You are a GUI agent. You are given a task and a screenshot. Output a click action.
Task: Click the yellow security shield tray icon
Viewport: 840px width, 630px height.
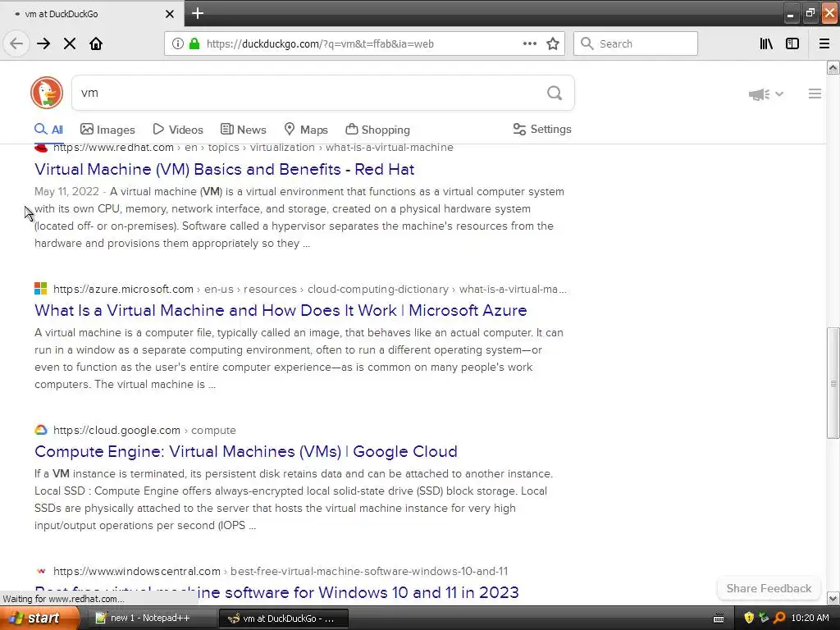[749, 619]
